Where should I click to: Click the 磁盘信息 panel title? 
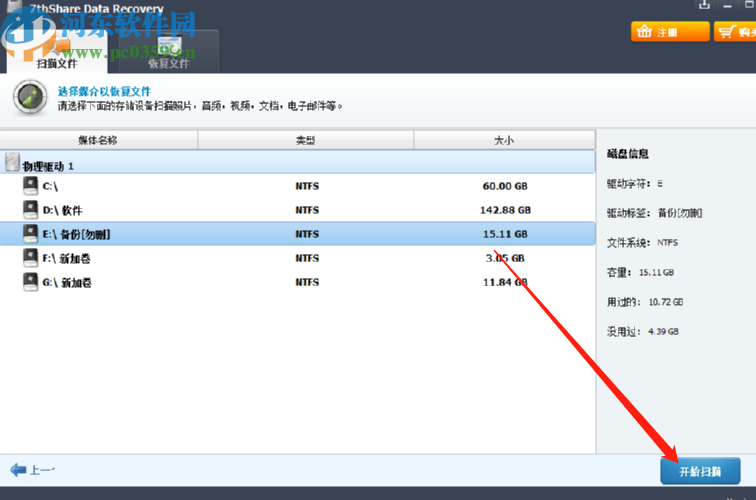click(x=628, y=154)
